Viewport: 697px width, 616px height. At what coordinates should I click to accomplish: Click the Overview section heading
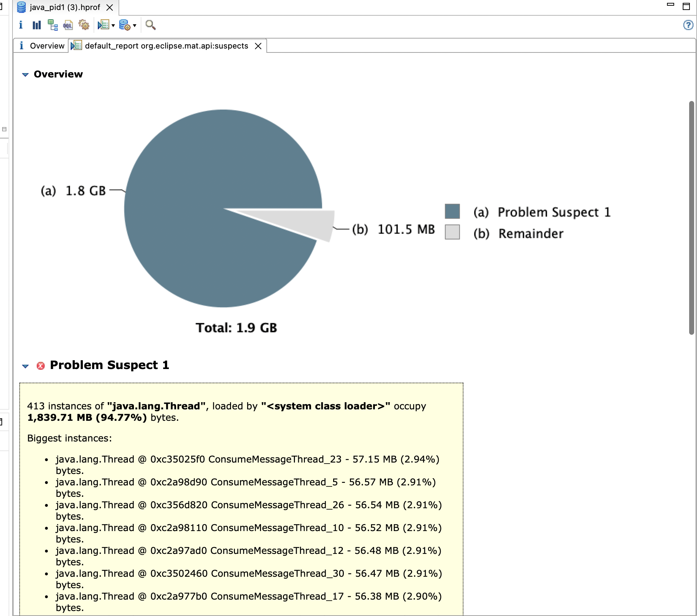point(58,74)
